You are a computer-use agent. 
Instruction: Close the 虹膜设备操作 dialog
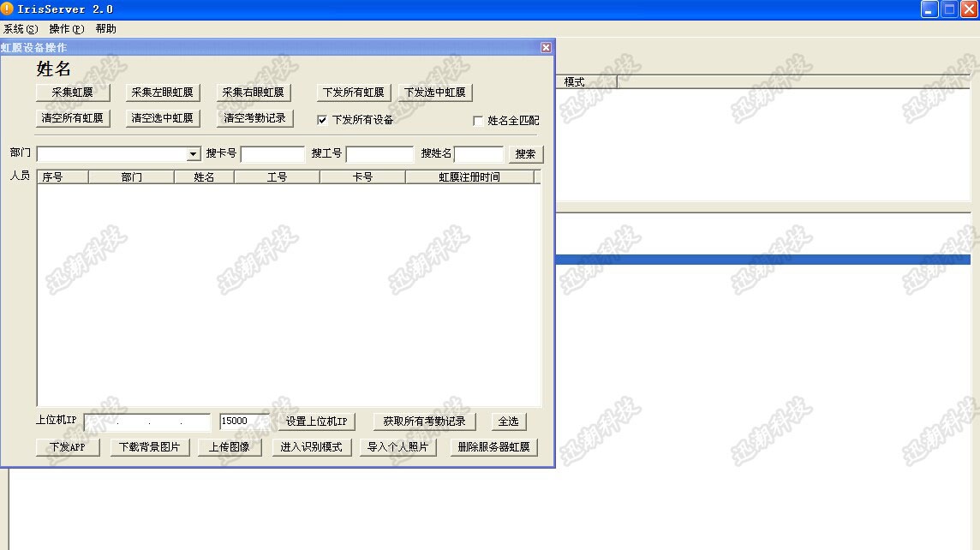click(546, 48)
